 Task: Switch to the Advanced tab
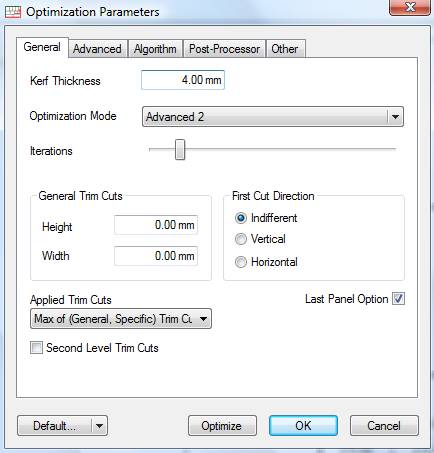pyautogui.click(x=97, y=49)
